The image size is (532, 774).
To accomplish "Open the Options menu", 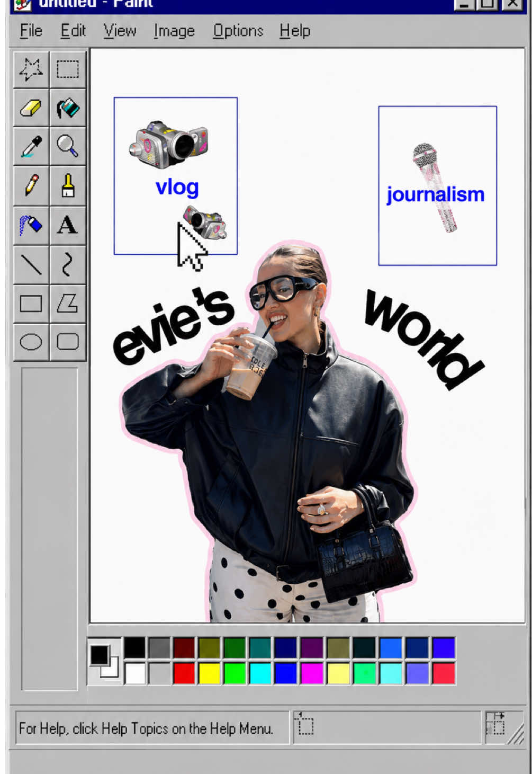I will tap(238, 31).
